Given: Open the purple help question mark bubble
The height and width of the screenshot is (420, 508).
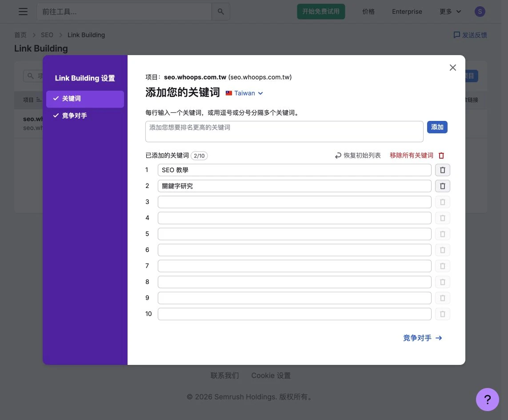Looking at the screenshot, I should pyautogui.click(x=487, y=399).
